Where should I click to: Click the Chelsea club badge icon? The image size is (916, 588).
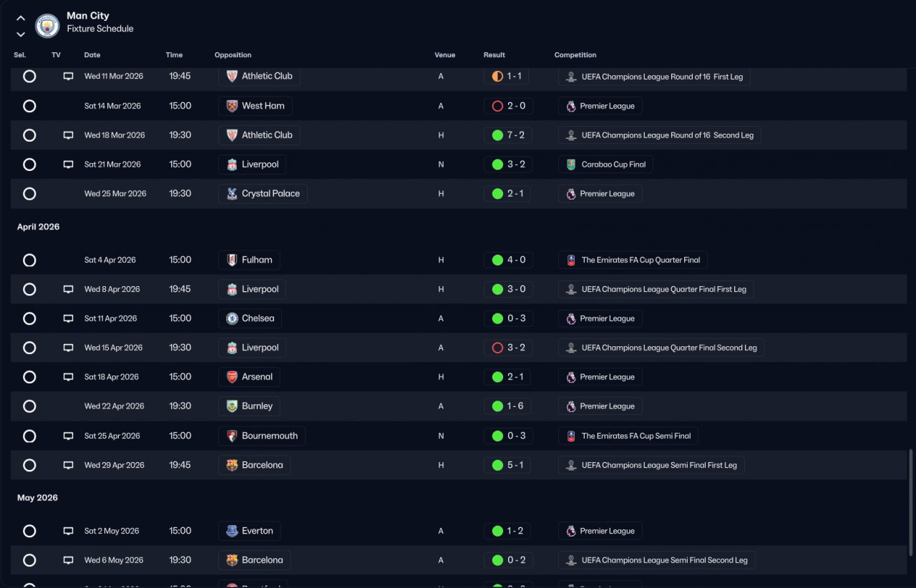[x=232, y=319]
